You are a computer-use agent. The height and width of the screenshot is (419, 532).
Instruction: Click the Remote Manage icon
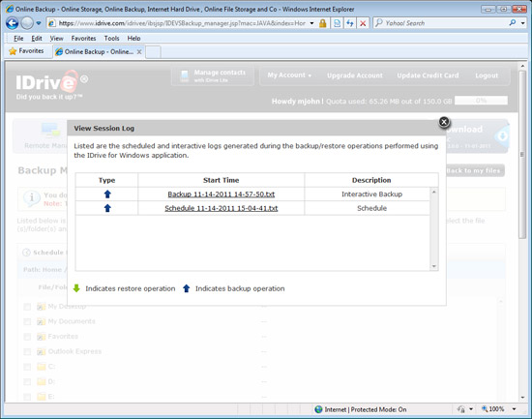point(50,130)
